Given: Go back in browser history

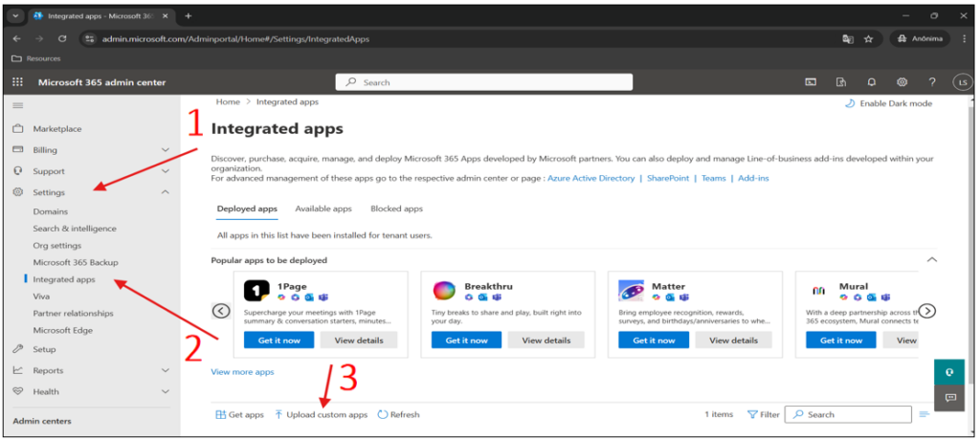Looking at the screenshot, I should click(x=17, y=39).
